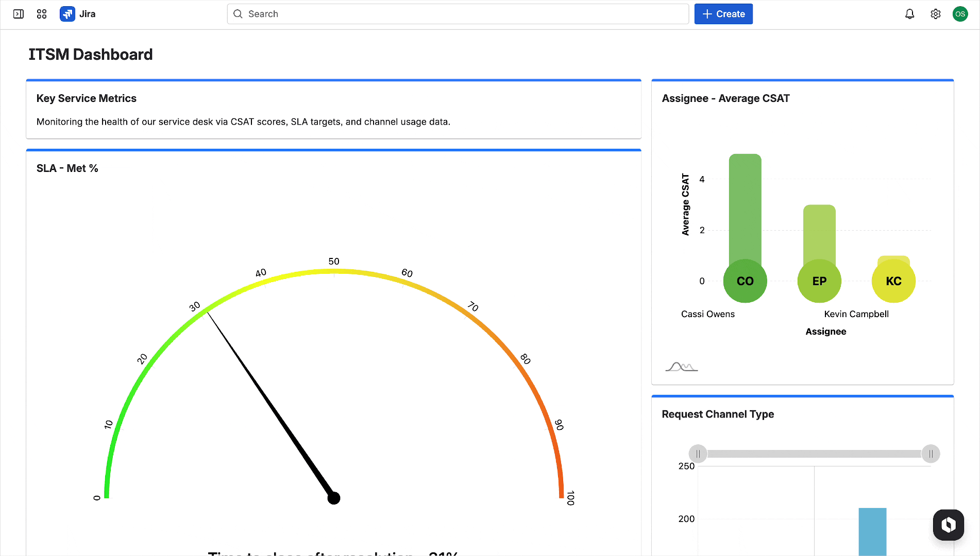Toggle the sidebar panel icon

point(19,14)
